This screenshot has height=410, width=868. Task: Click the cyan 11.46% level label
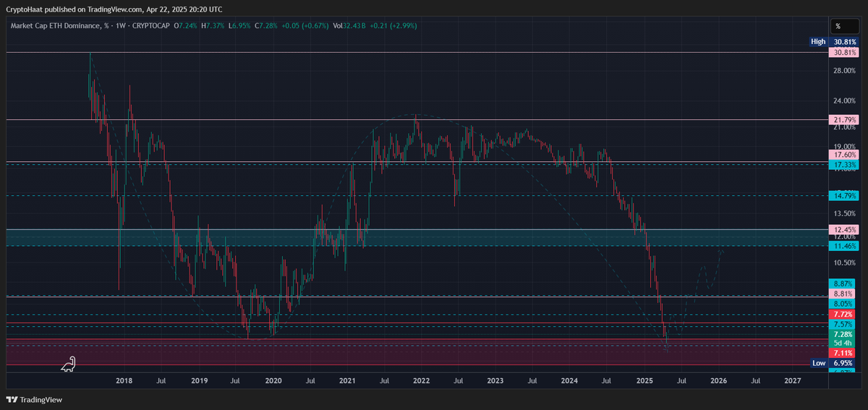845,247
